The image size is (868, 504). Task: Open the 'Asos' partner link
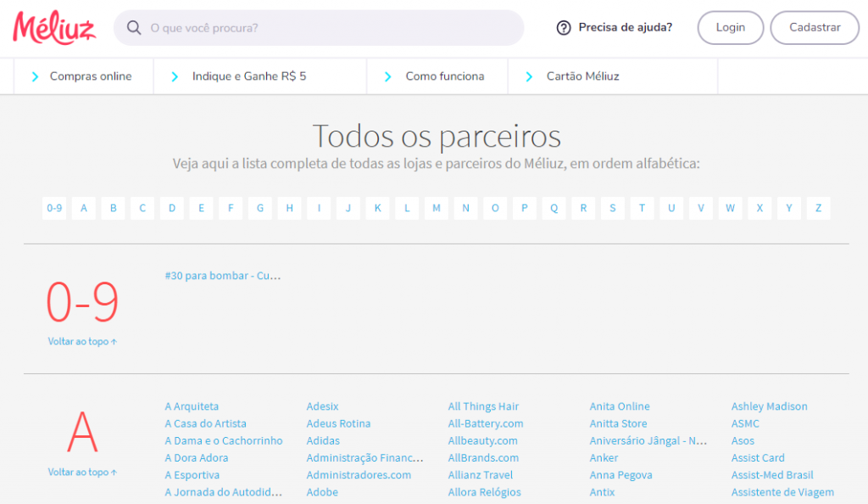pyautogui.click(x=743, y=441)
